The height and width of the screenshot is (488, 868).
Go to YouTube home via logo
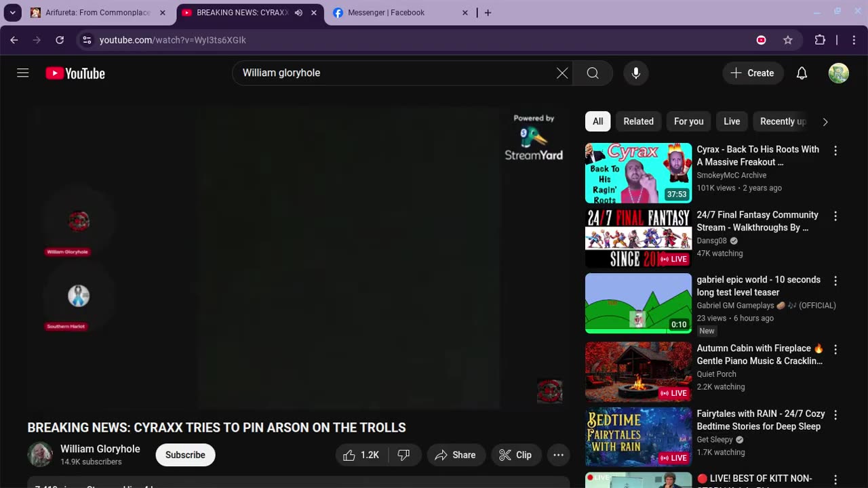tap(75, 73)
